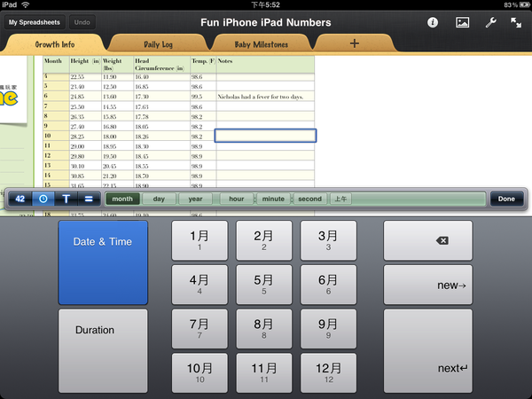
Task: Tap the next↵ key
Action: [x=428, y=351]
